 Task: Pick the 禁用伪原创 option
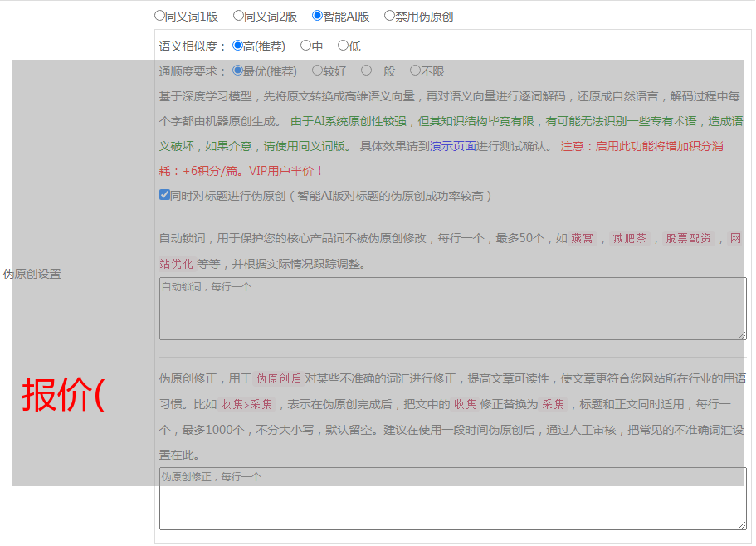(389, 16)
